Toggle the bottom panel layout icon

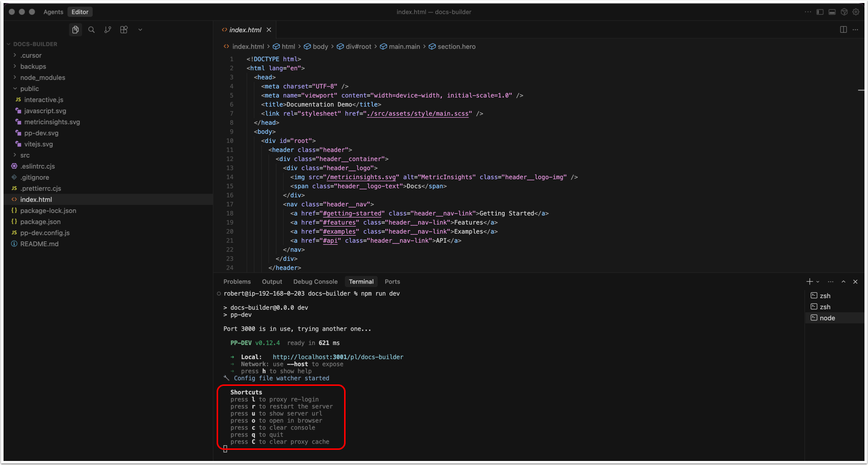[x=832, y=12]
